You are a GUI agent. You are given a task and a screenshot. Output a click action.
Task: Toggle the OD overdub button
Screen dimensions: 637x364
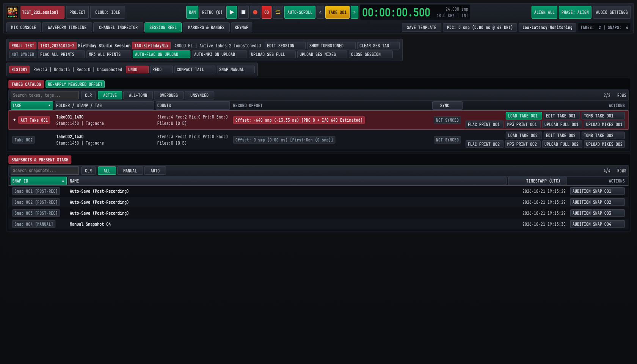tap(267, 12)
